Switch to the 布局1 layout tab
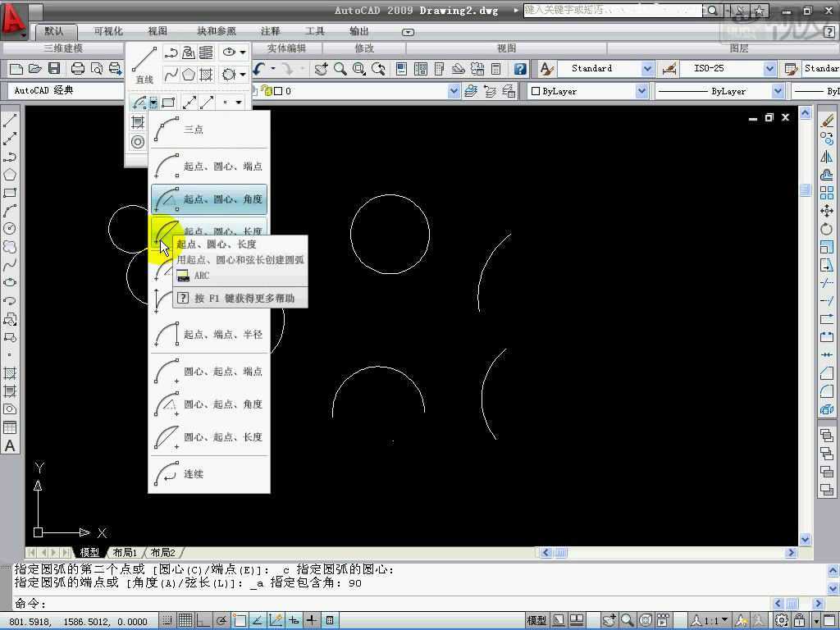This screenshot has width=840, height=630. (125, 552)
